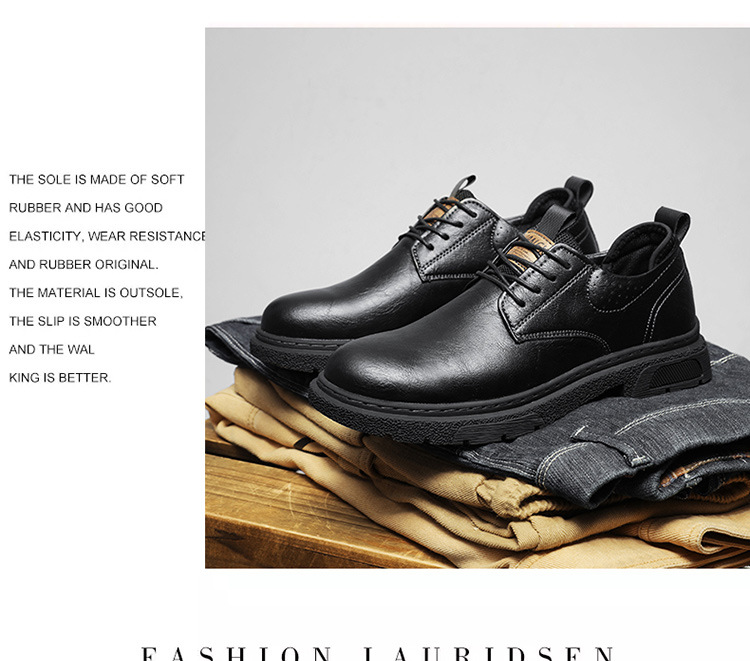Click the FASHION LAURIDSEN heading
This screenshot has width=750, height=661.
tap(378, 653)
